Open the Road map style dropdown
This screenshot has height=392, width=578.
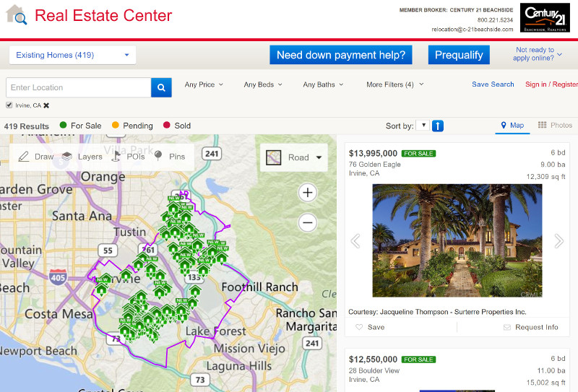click(294, 157)
